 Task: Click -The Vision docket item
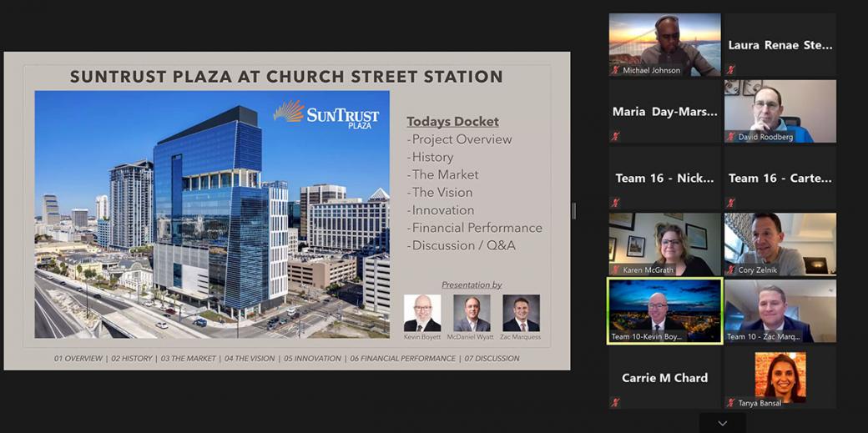pyautogui.click(x=440, y=192)
